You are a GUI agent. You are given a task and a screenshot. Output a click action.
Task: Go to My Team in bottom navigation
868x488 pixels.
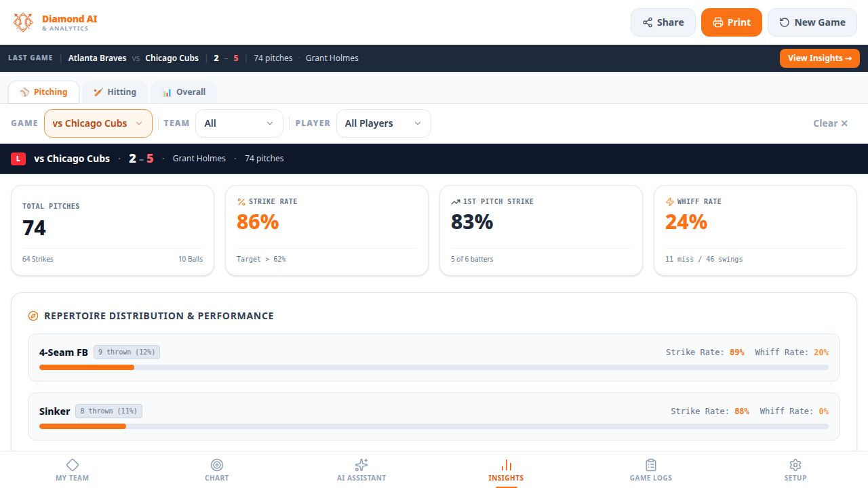[73, 470]
